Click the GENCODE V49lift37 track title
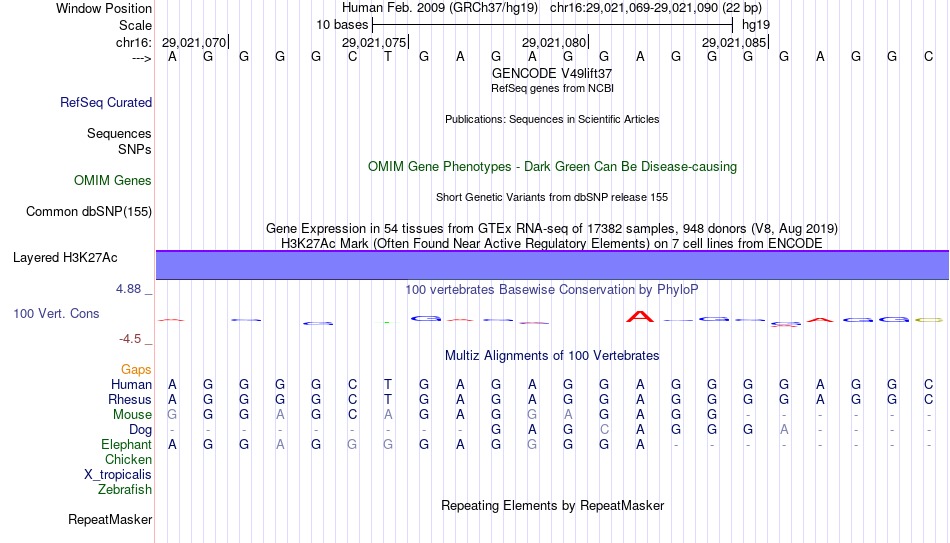Viewport: 950px width, 543px height. coord(552,73)
